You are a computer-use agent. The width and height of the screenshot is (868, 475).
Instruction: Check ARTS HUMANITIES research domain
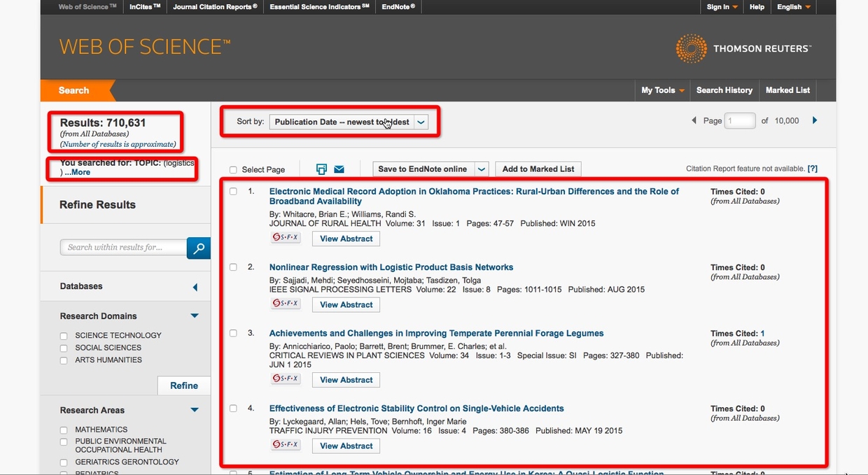click(64, 361)
